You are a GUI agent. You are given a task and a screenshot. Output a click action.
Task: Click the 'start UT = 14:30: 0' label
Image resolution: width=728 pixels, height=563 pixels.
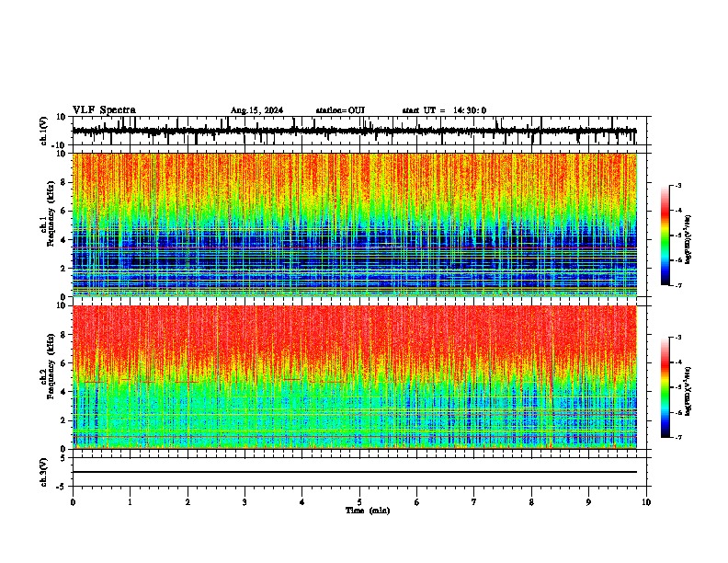[444, 110]
